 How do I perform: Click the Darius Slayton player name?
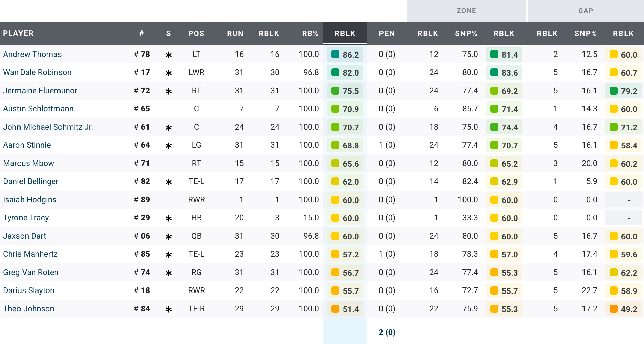(x=29, y=290)
